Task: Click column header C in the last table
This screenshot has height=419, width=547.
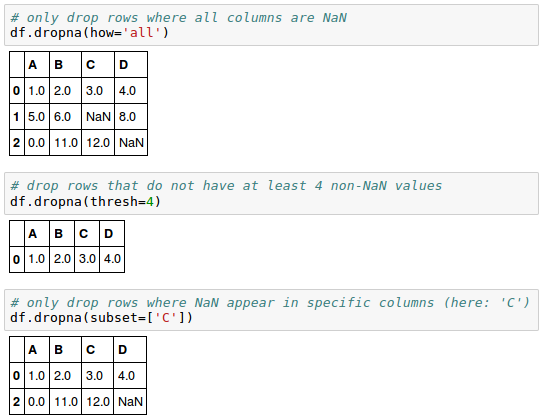Action: [x=98, y=350]
